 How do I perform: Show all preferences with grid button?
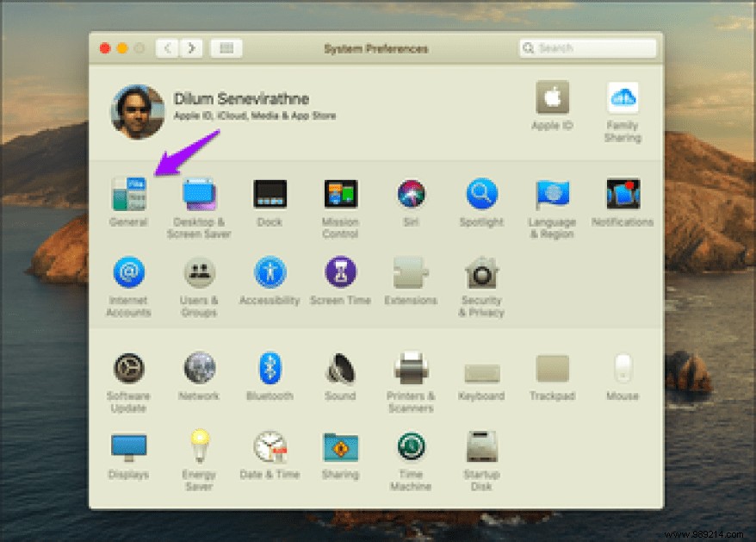[x=226, y=48]
